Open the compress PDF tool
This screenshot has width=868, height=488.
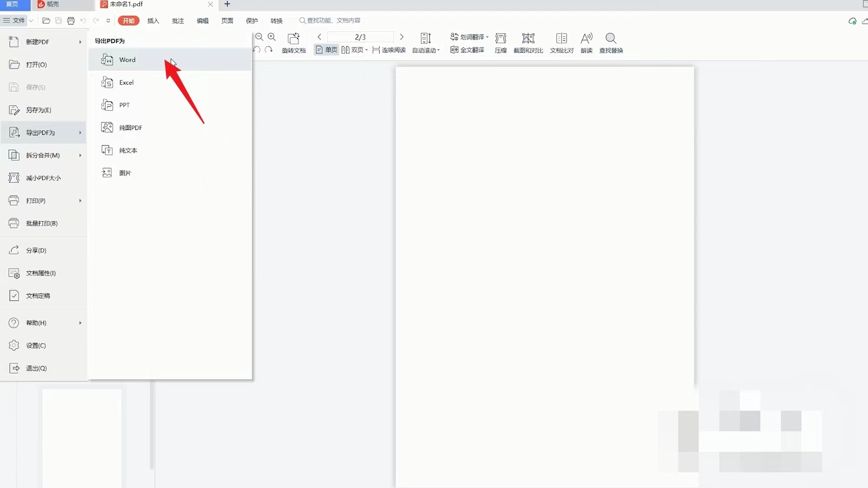point(500,43)
